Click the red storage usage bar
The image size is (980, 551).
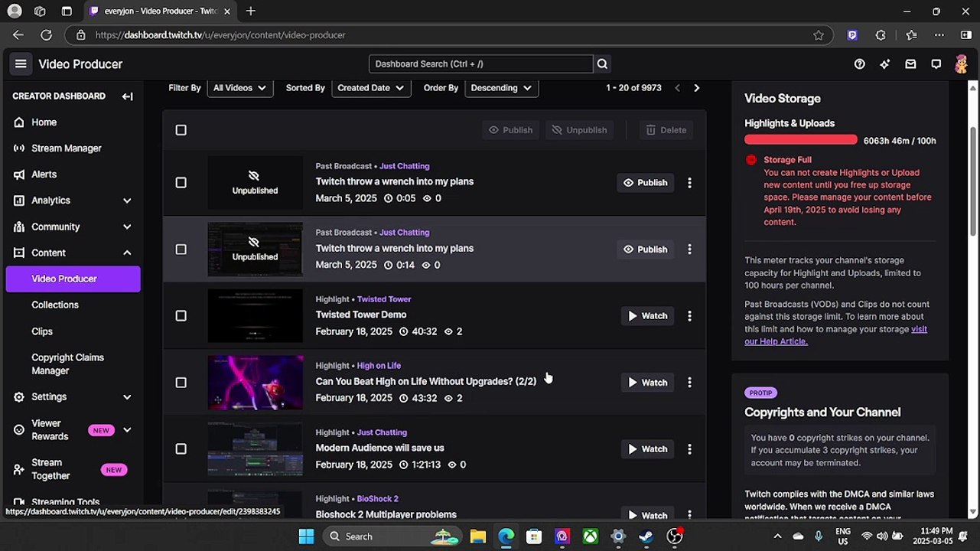[x=801, y=140]
